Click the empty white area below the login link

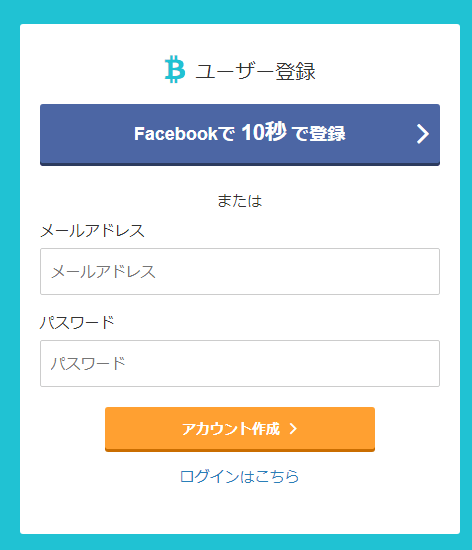240,510
